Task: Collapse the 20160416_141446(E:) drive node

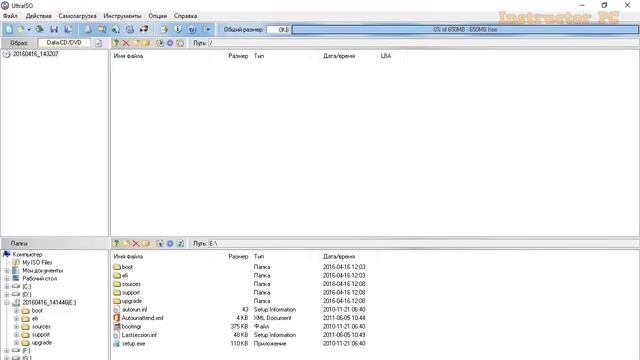Action: [7, 302]
